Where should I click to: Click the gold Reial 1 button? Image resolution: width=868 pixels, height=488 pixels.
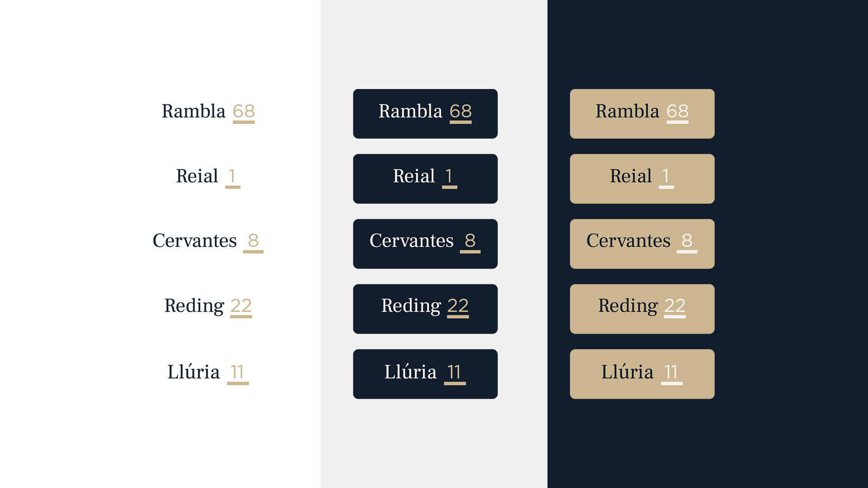click(x=642, y=179)
